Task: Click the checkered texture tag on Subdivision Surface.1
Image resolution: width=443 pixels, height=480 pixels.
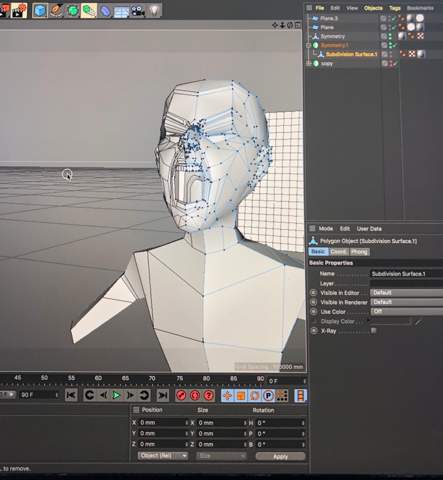Action: click(x=412, y=54)
